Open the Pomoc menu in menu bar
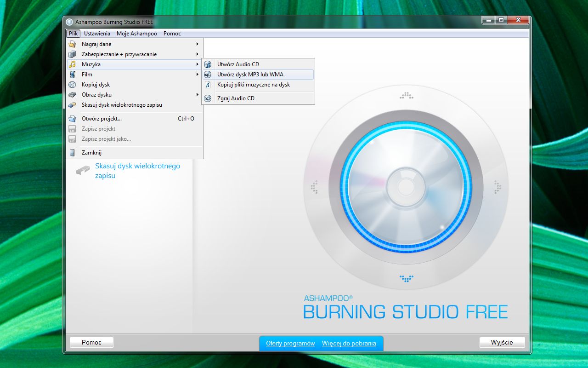Viewport: 588px width, 368px height. coord(172,34)
